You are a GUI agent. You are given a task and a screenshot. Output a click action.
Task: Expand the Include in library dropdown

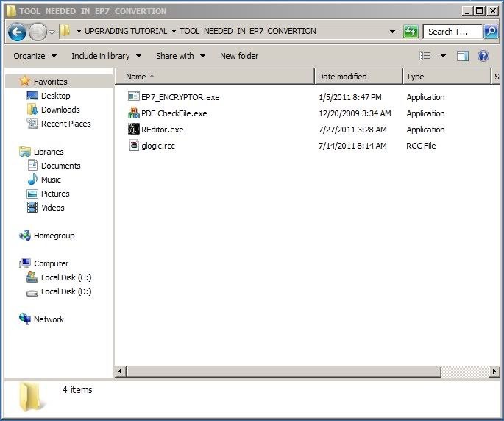[106, 56]
